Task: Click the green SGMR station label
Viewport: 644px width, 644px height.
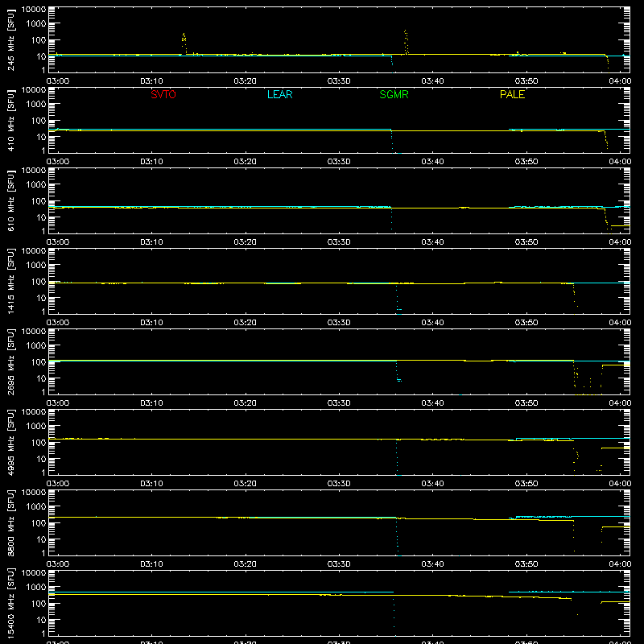Action: point(394,94)
